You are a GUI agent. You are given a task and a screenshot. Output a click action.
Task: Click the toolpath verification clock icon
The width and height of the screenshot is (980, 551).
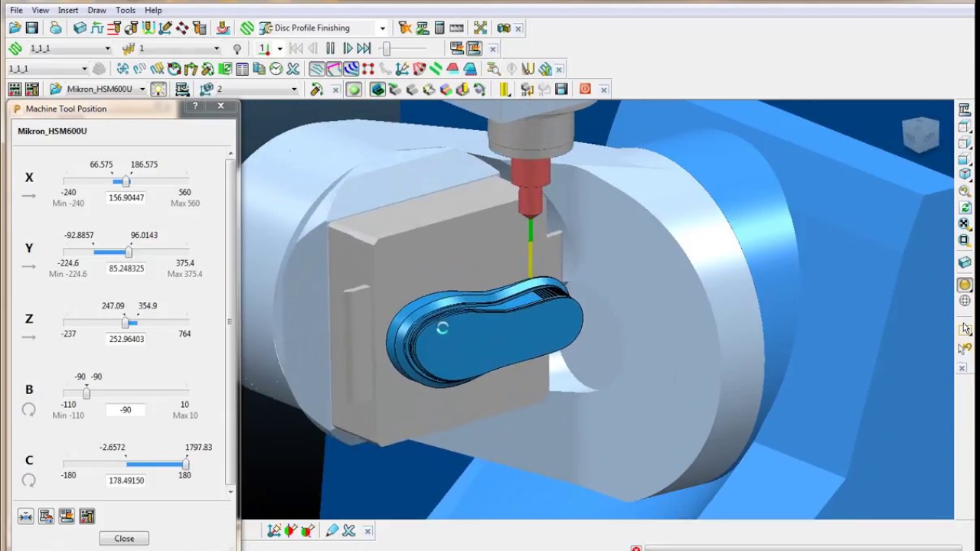pos(276,69)
